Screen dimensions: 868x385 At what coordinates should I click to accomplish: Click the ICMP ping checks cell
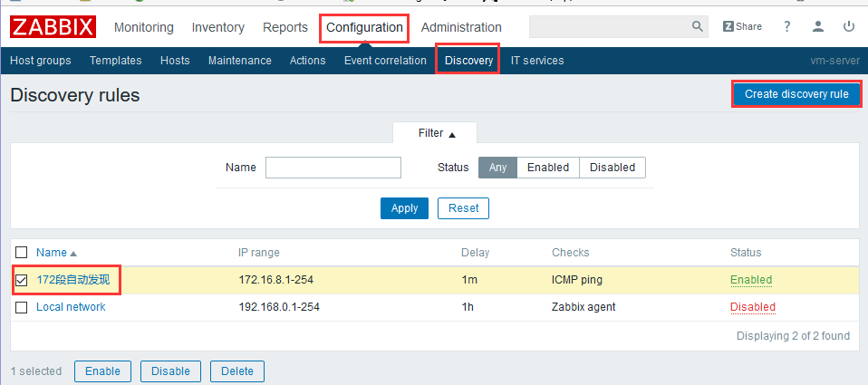click(x=577, y=280)
